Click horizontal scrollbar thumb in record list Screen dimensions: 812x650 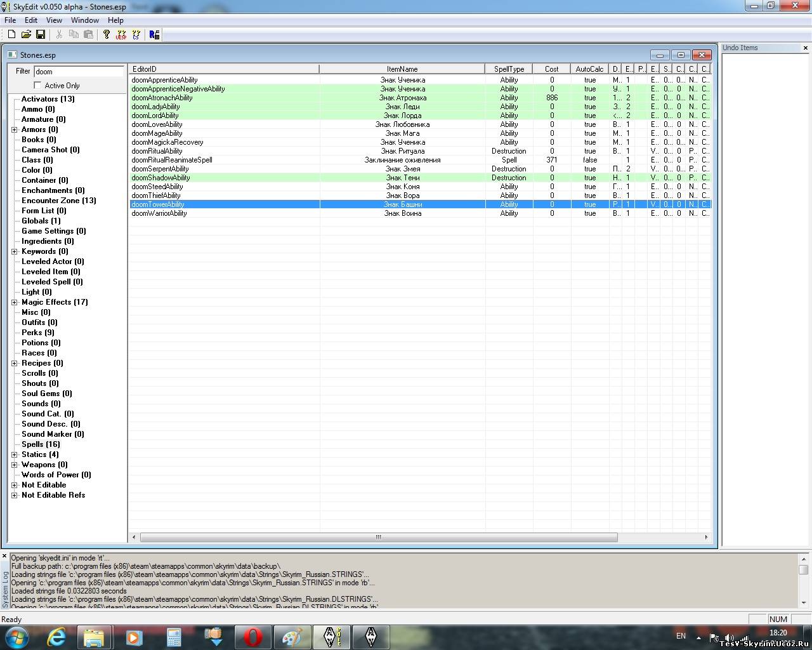point(379,537)
